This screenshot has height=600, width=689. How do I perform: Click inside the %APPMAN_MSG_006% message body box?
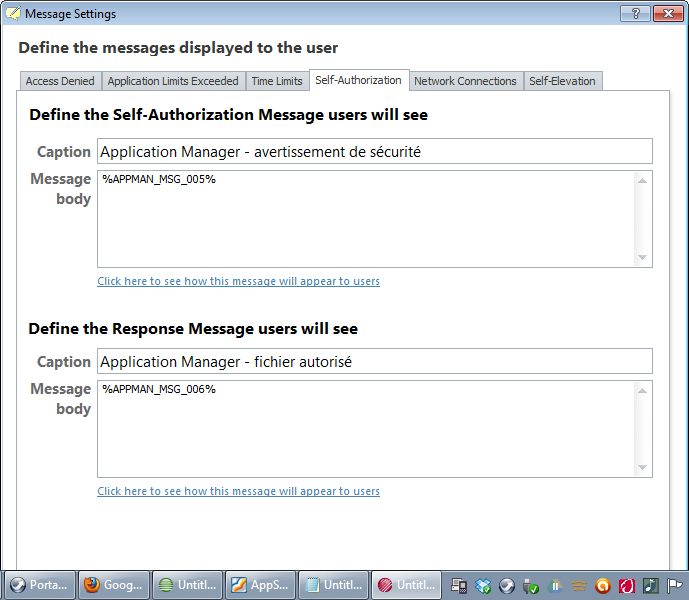[366, 428]
